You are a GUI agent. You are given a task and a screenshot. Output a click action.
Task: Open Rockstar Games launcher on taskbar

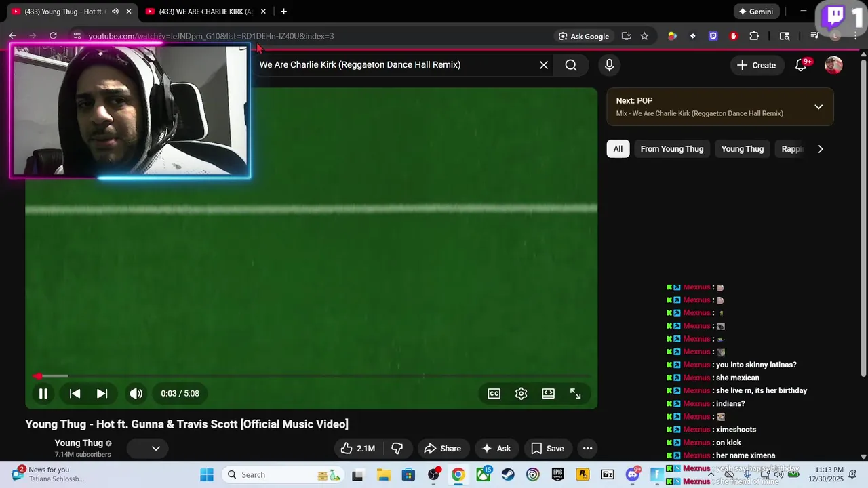583,474
